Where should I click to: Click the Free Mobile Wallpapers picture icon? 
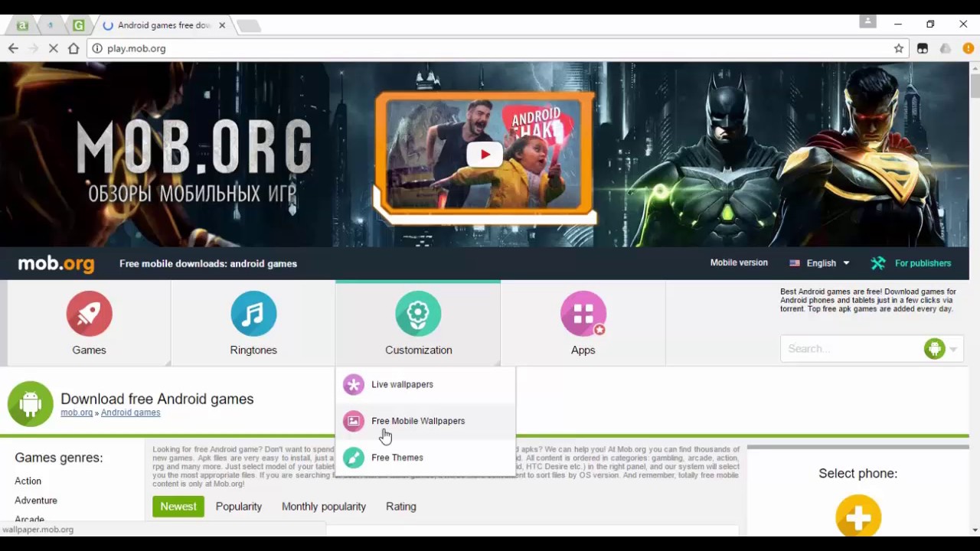pyautogui.click(x=354, y=421)
